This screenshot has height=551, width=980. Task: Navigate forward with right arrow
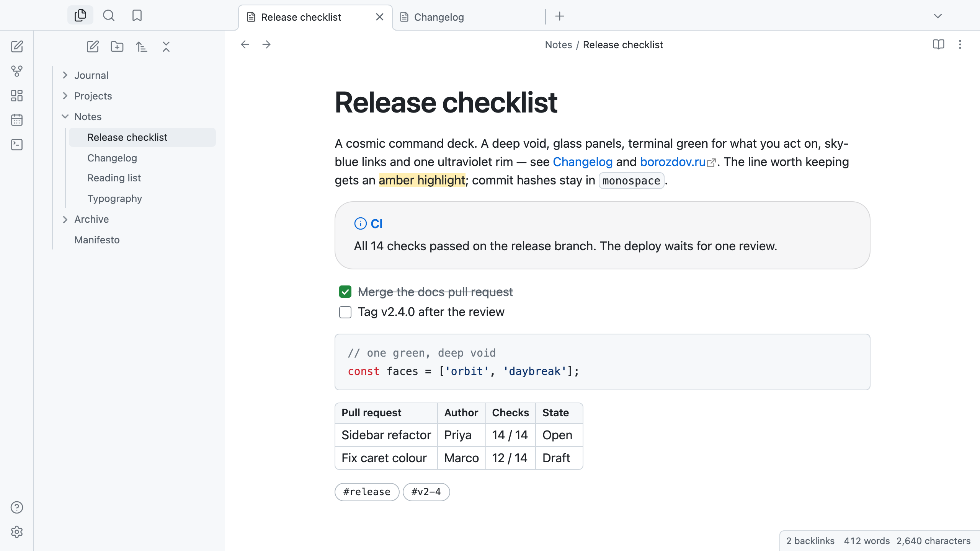(x=266, y=44)
